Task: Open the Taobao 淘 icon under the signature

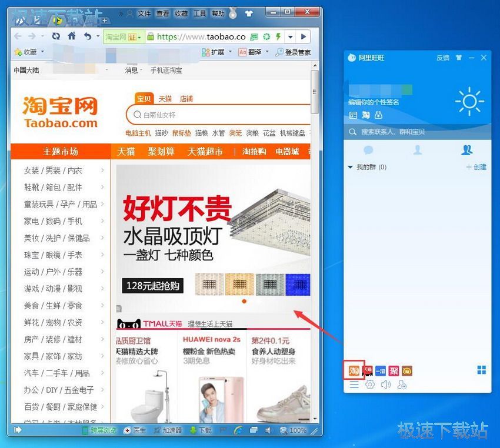Action: point(366,115)
